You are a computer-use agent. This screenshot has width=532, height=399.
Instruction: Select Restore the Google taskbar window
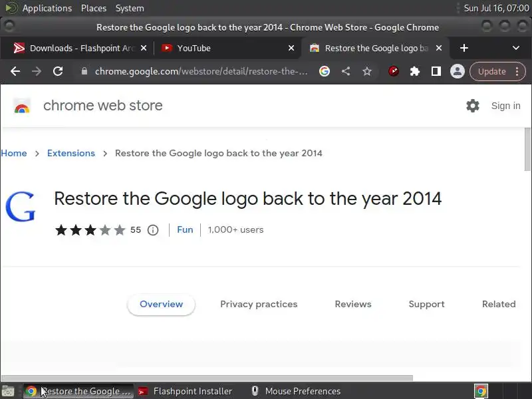click(x=78, y=392)
